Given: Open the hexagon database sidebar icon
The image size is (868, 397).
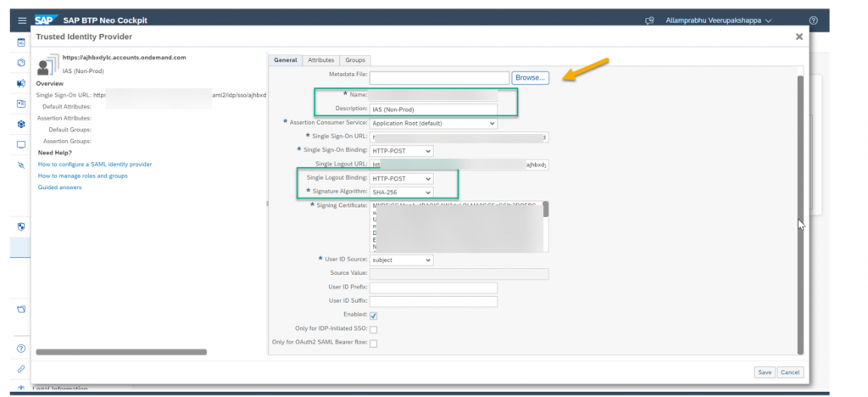Looking at the screenshot, I should (21, 124).
